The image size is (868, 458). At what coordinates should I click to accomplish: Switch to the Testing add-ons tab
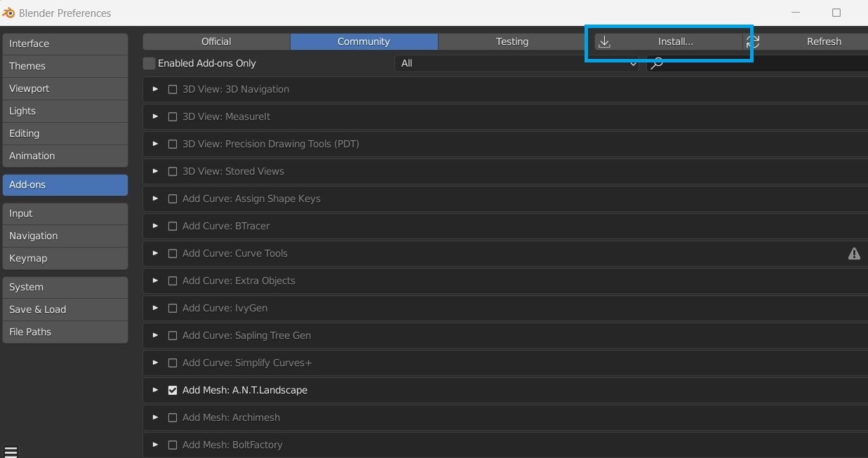[512, 41]
